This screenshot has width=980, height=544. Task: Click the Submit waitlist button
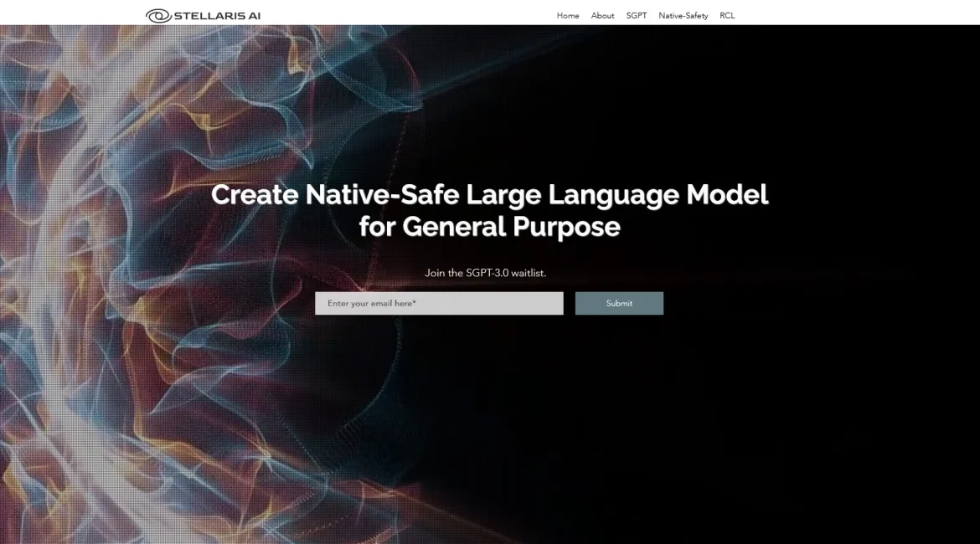[619, 303]
